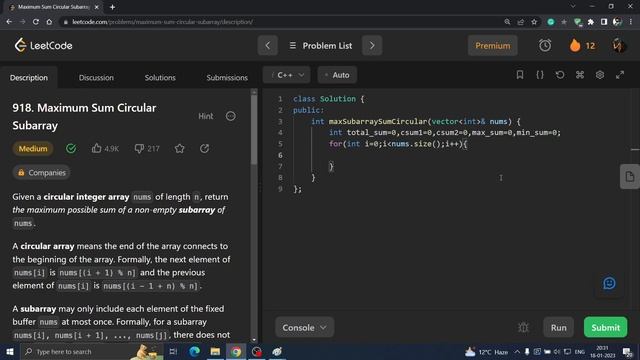Click the Hint link
Image resolution: width=640 pixels, height=360 pixels.
(x=205, y=116)
